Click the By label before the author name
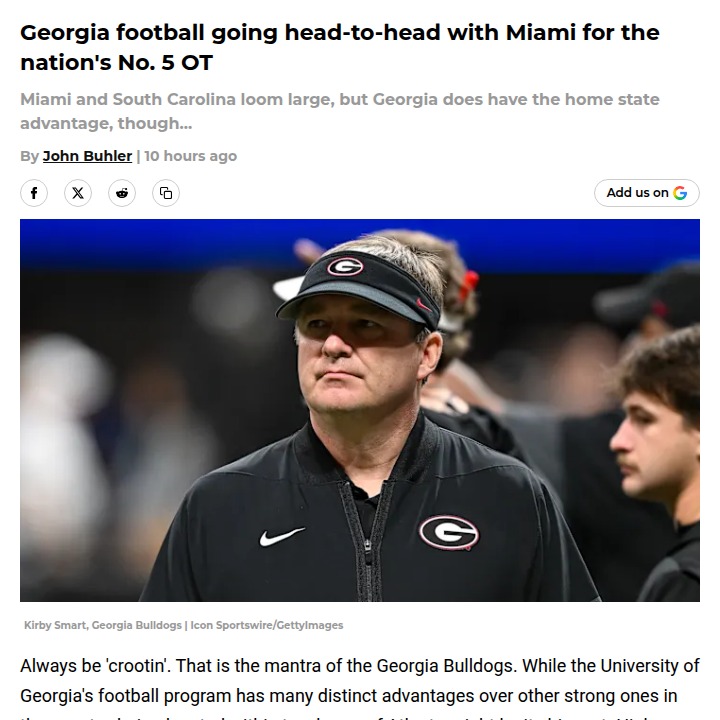Viewport: 720px width, 720px height. 29,156
